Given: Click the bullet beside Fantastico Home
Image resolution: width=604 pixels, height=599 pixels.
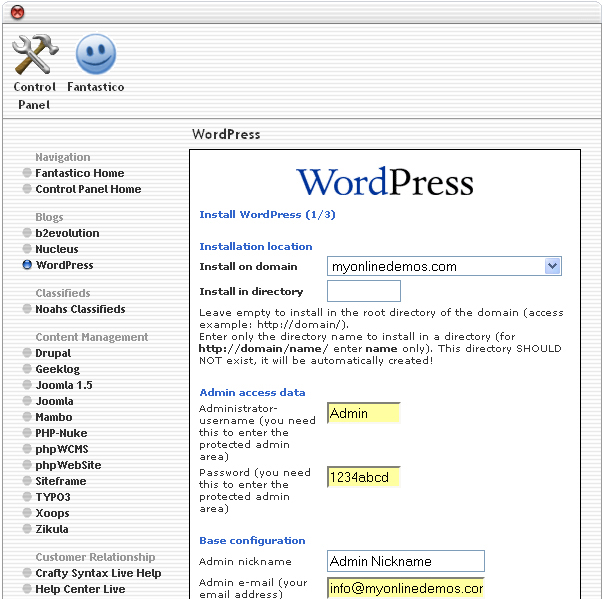Looking at the screenshot, I should pos(27,173).
